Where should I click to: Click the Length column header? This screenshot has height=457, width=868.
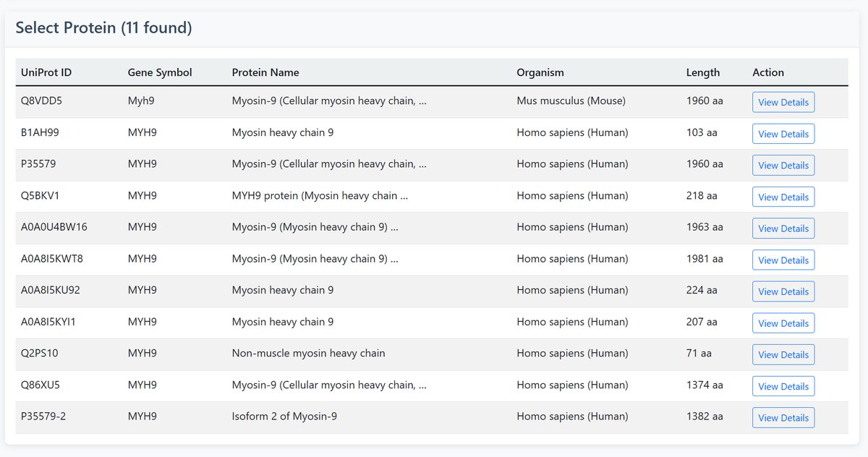[703, 72]
